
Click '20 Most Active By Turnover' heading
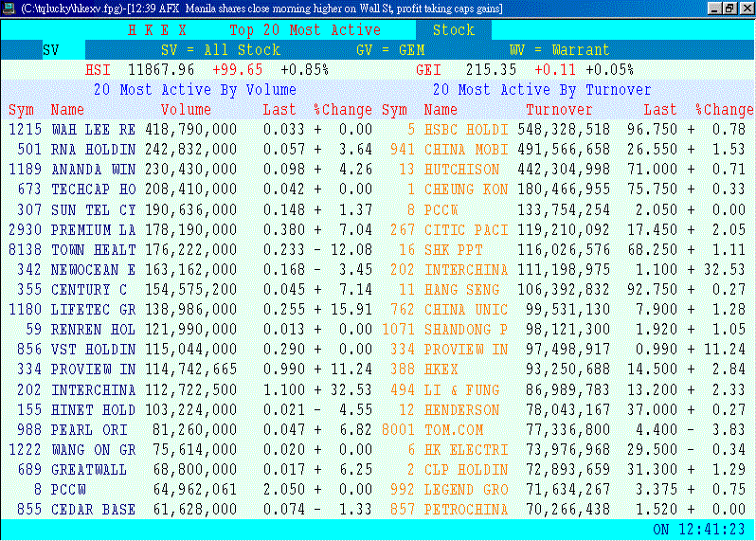542,90
